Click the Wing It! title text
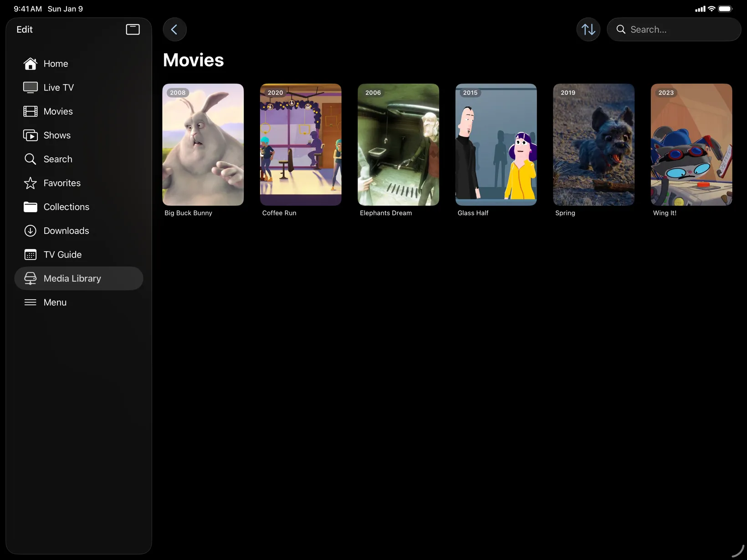Image resolution: width=747 pixels, height=560 pixels. (x=665, y=213)
